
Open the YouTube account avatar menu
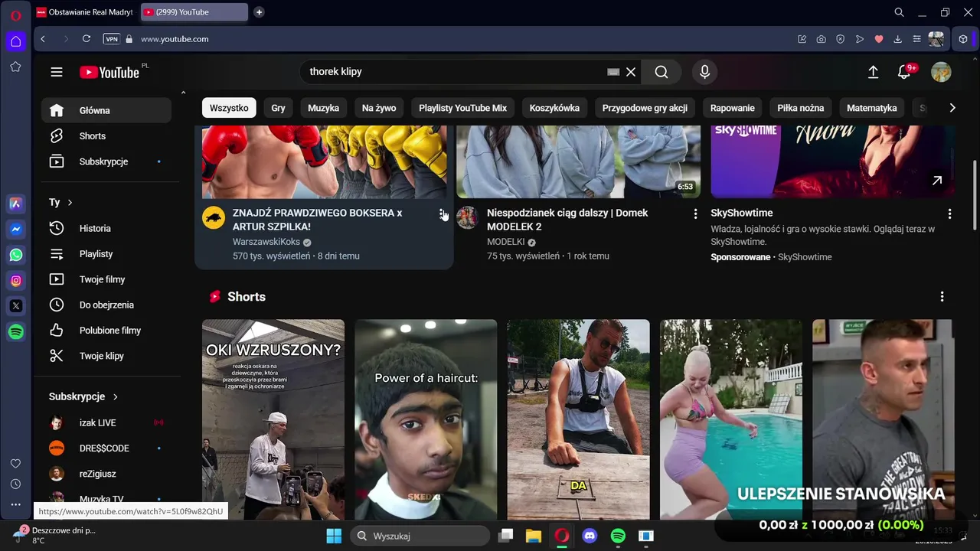point(941,72)
